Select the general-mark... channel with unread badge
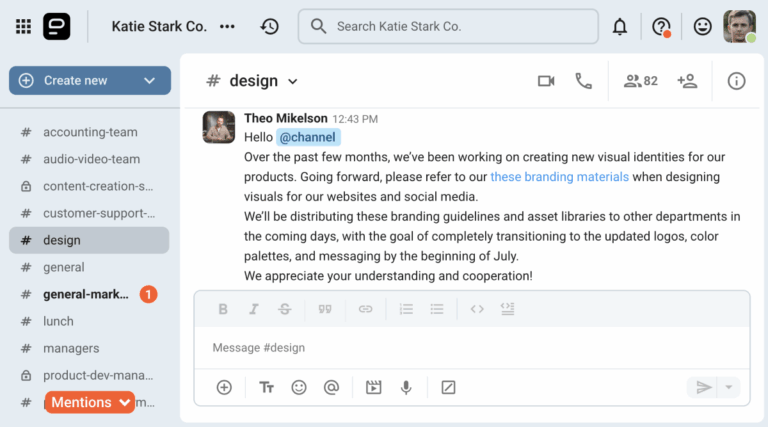Viewport: 768px width, 427px height. [89, 294]
